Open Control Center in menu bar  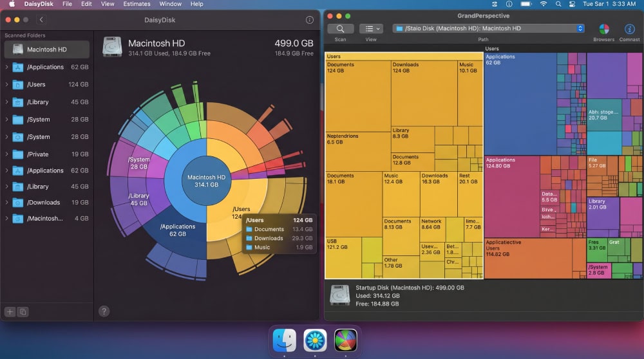click(x=572, y=4)
